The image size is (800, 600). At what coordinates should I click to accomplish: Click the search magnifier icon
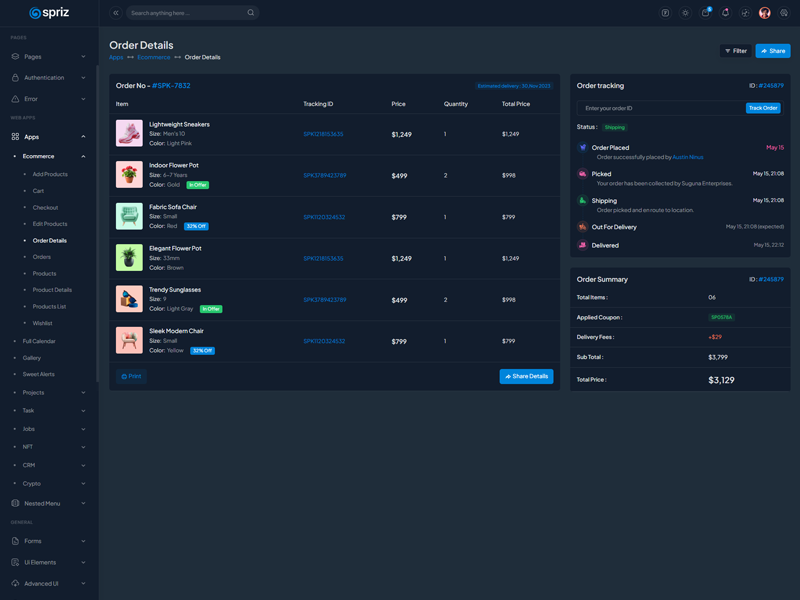[250, 13]
